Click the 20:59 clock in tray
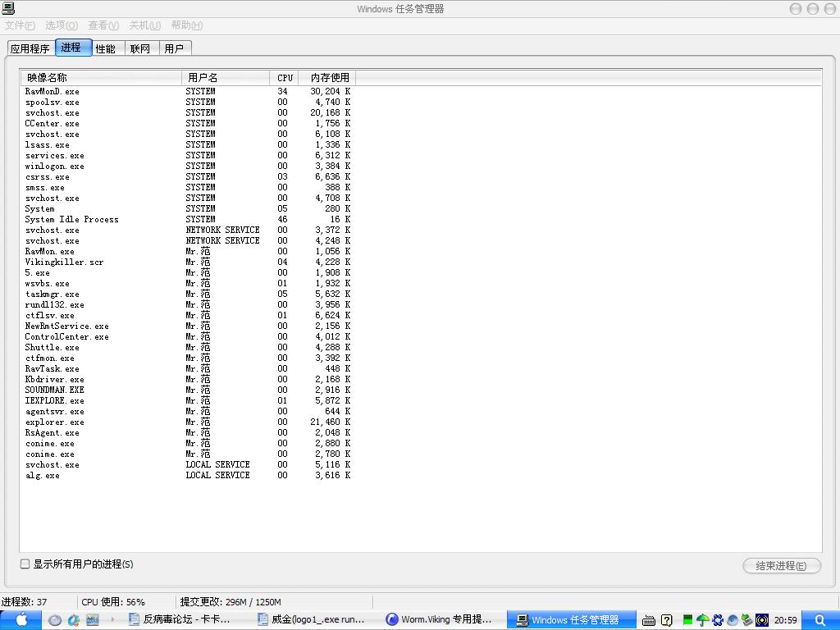840x630 pixels. (x=785, y=620)
